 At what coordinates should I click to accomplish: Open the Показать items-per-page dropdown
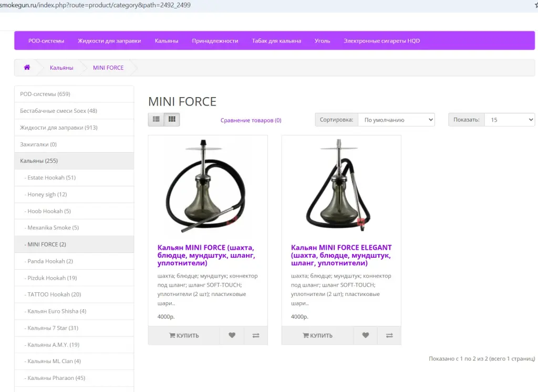coord(510,120)
